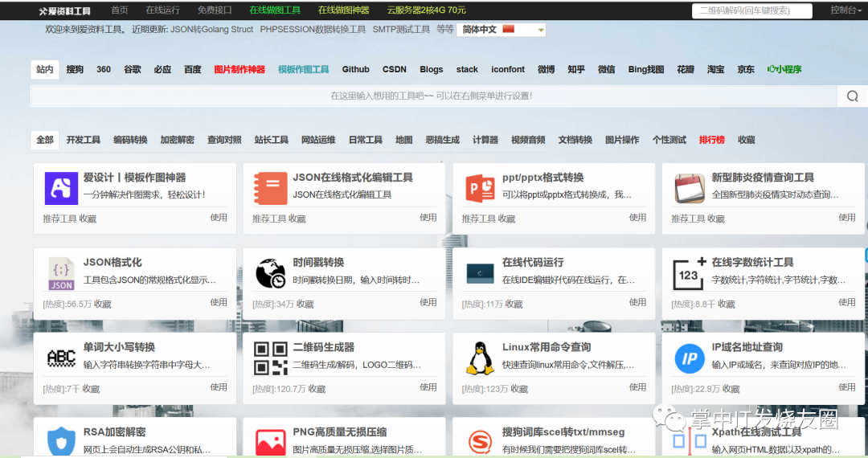Select the 加密解密 category tab

[x=177, y=140]
